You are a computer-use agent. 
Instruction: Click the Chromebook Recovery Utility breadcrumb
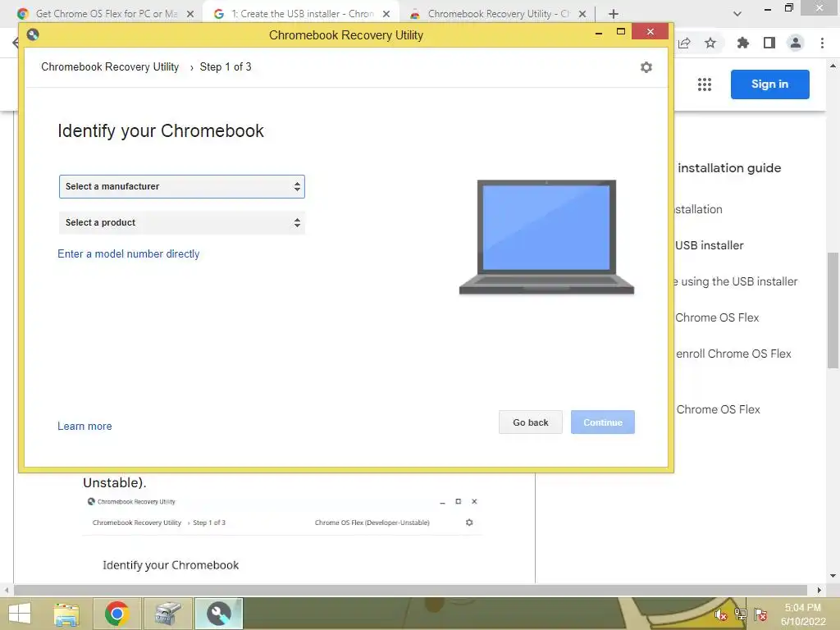(x=110, y=67)
